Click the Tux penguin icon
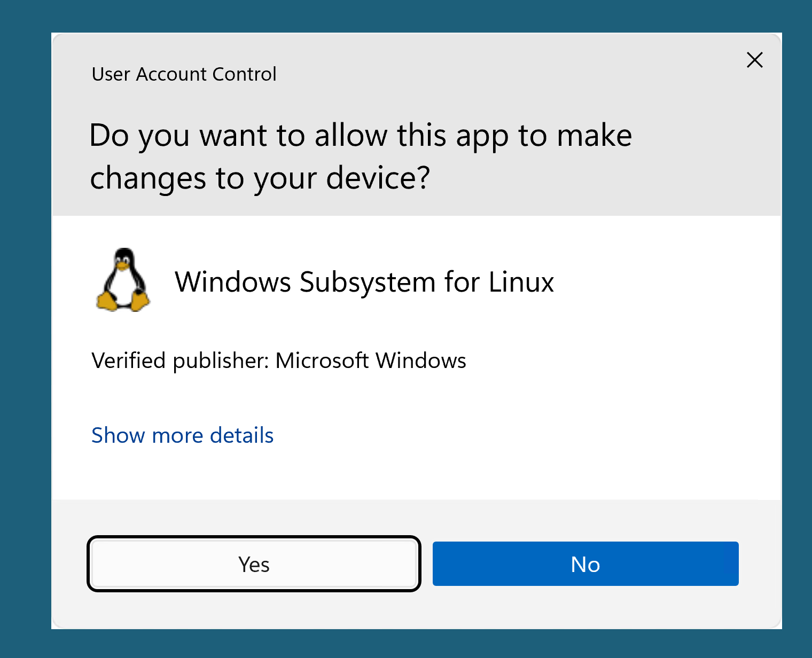 (x=123, y=280)
